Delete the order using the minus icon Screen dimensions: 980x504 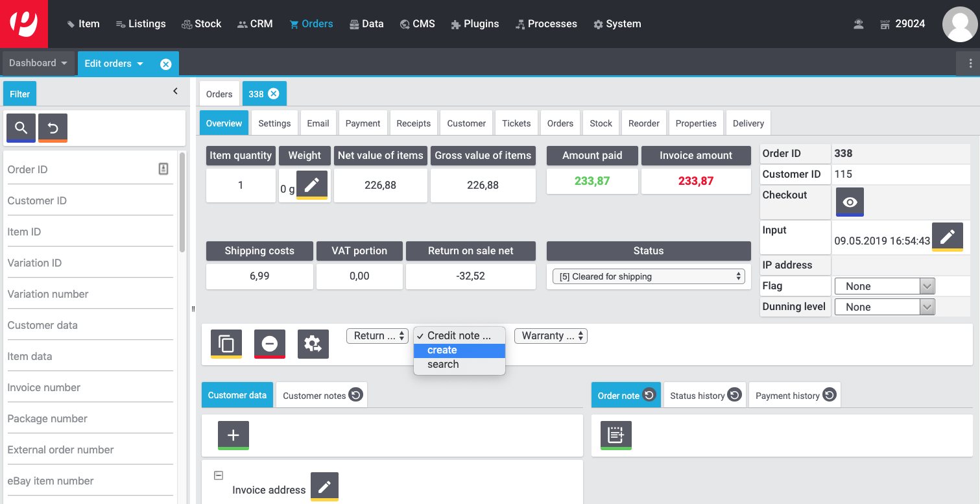pyautogui.click(x=269, y=344)
